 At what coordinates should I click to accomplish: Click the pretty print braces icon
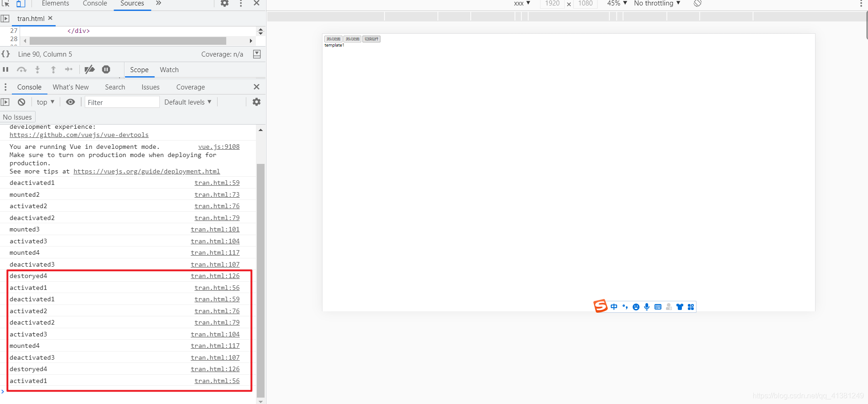[x=5, y=54]
